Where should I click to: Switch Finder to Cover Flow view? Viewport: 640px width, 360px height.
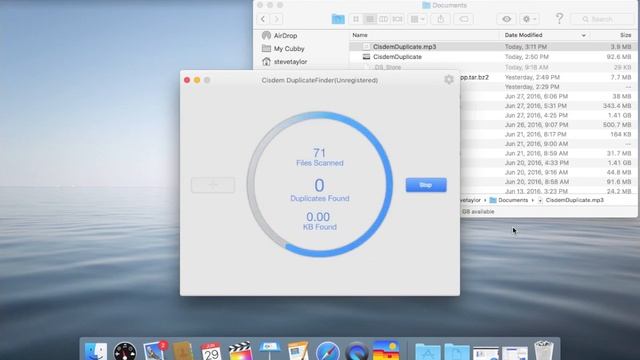tap(397, 19)
